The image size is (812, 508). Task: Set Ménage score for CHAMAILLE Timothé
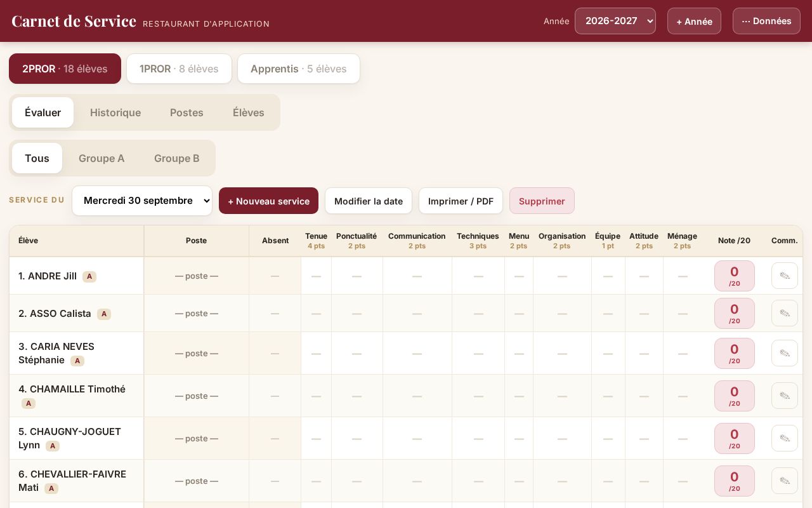pos(683,396)
